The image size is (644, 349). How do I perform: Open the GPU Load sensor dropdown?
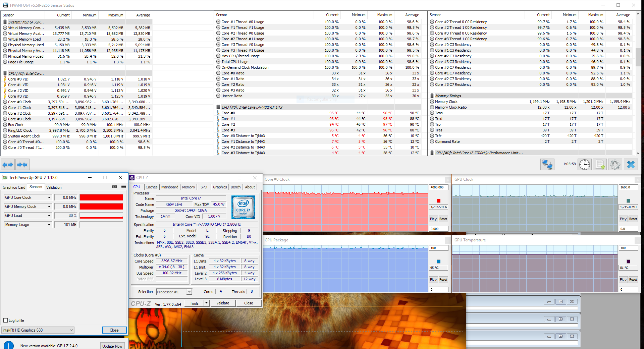(x=49, y=216)
